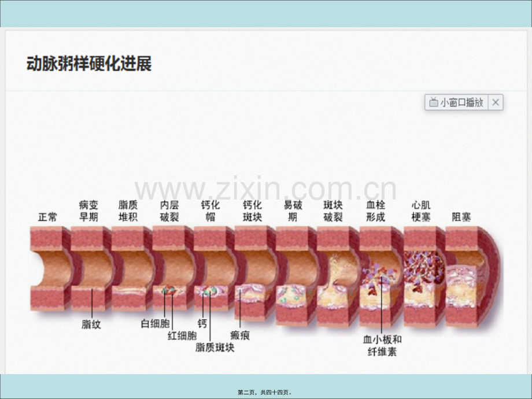Click the page indicator 第二页，共四十四页
532x399 pixels.
(x=265, y=392)
